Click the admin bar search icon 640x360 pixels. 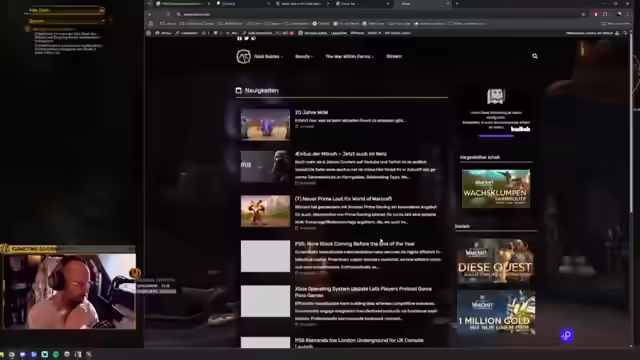point(625,33)
